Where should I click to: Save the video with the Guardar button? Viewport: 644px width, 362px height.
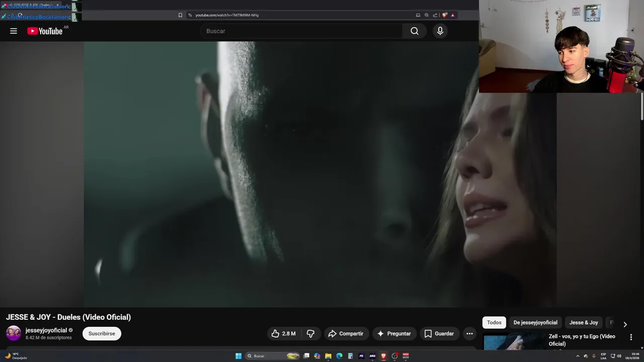point(439,333)
